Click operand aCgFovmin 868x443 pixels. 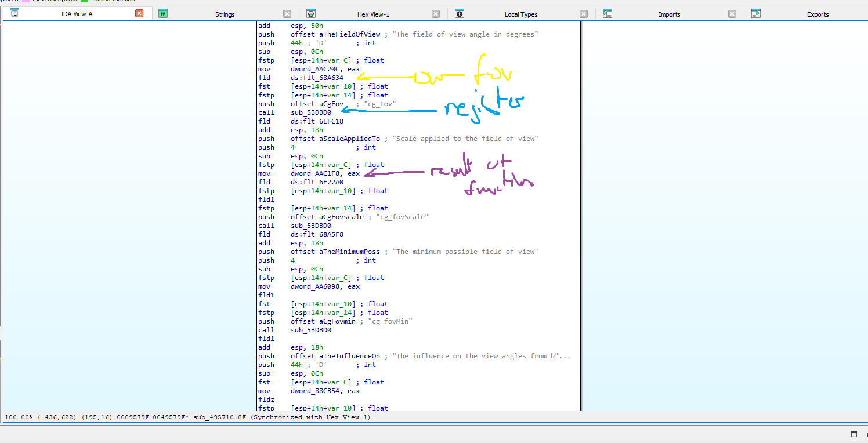pyautogui.click(x=337, y=321)
